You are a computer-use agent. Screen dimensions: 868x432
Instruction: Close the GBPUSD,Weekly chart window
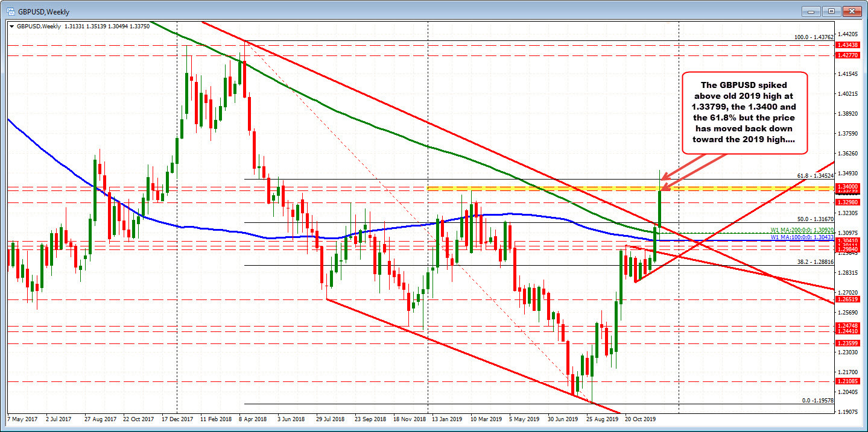click(852, 11)
